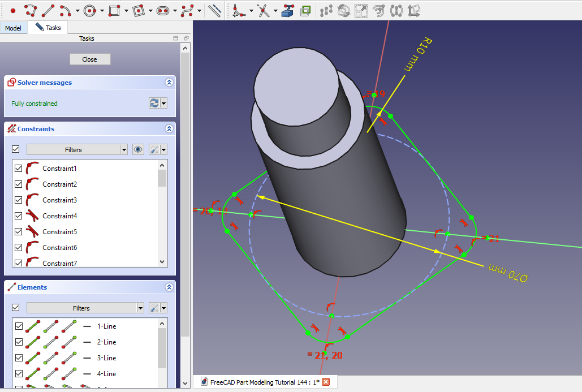This screenshot has width=582, height=392.
Task: Select the Create Polyline tool
Action: 31,10
